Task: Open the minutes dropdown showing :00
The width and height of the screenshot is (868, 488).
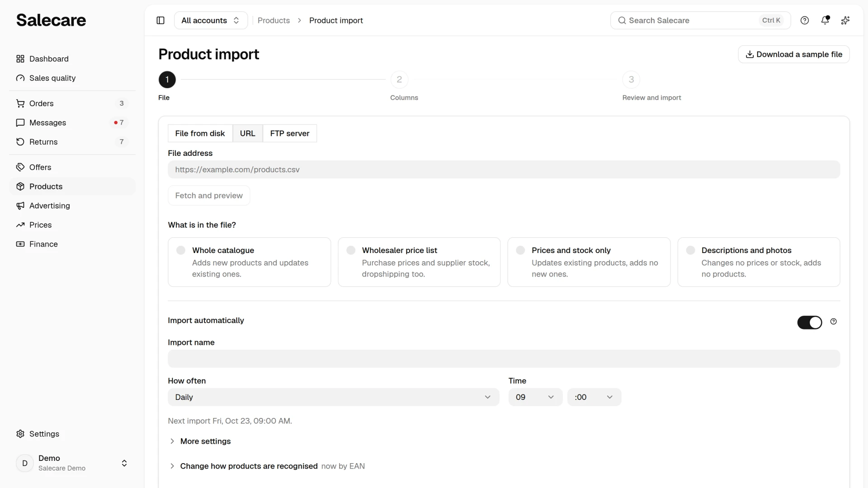Action: click(x=594, y=397)
